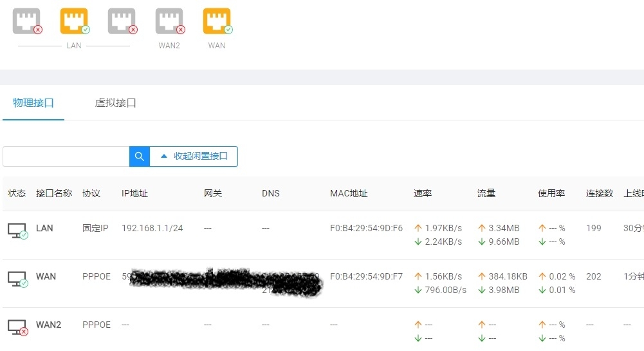Click the 连接数 column header
644x351 pixels.
pos(600,193)
